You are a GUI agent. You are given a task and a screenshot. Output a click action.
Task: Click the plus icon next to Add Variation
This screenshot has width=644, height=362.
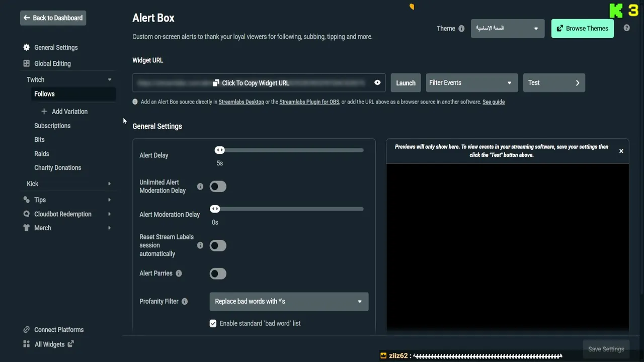tap(44, 112)
